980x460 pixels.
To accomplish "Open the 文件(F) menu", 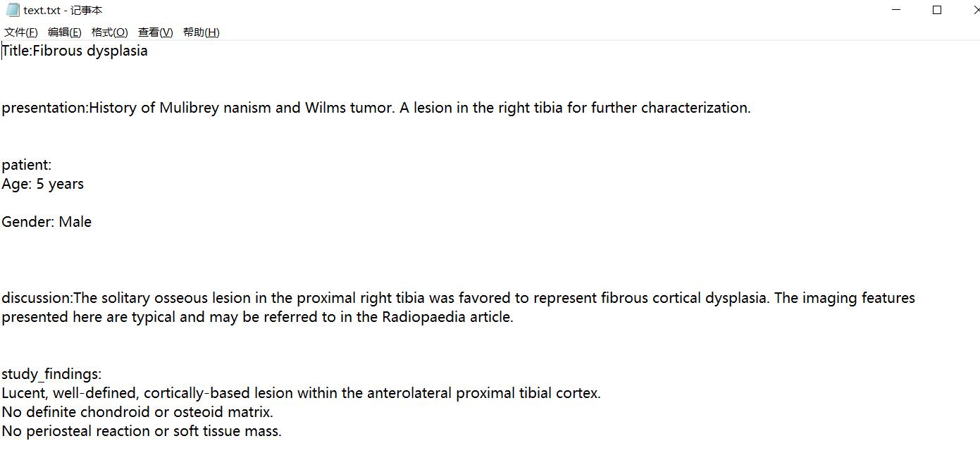I will 21,32.
